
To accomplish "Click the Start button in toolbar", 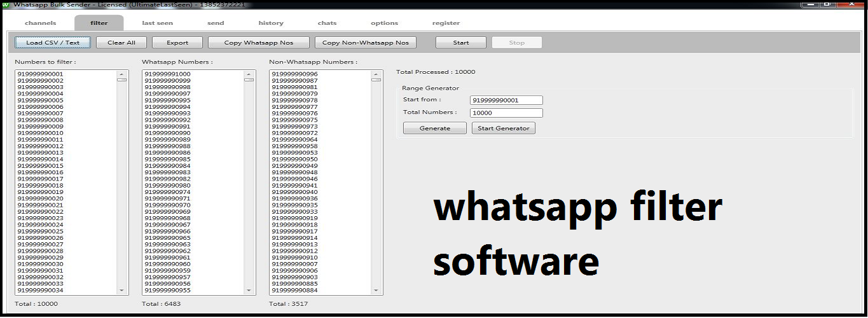I will pos(461,43).
